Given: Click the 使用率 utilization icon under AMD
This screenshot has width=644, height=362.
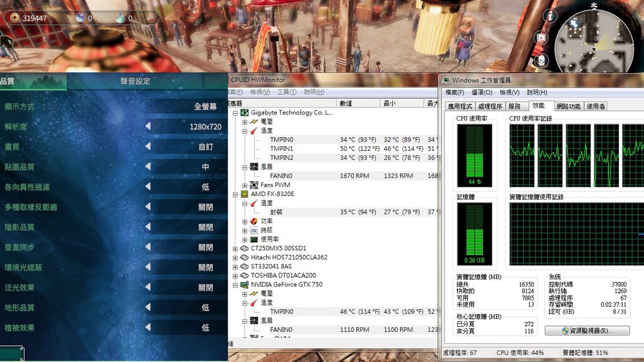Looking at the screenshot, I should 254,239.
